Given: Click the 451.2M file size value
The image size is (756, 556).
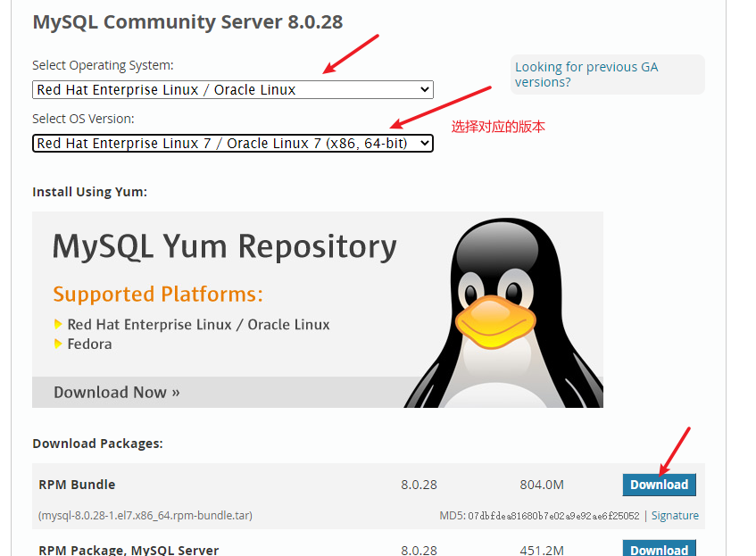Looking at the screenshot, I should pyautogui.click(x=542, y=550).
